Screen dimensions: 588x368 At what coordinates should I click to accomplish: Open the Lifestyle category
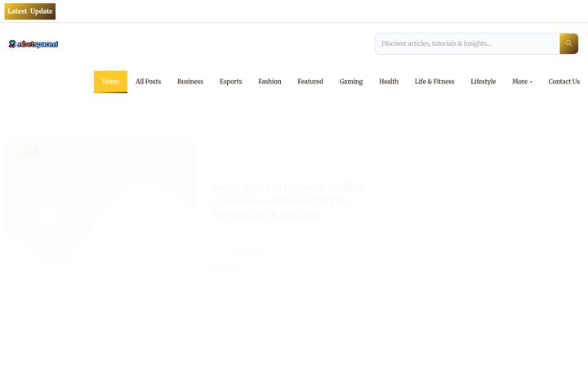pos(483,82)
